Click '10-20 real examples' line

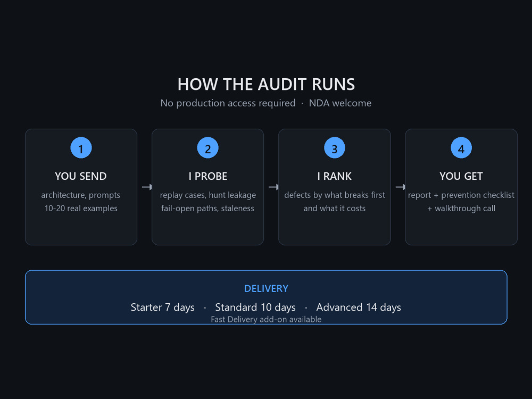pyautogui.click(x=81, y=209)
